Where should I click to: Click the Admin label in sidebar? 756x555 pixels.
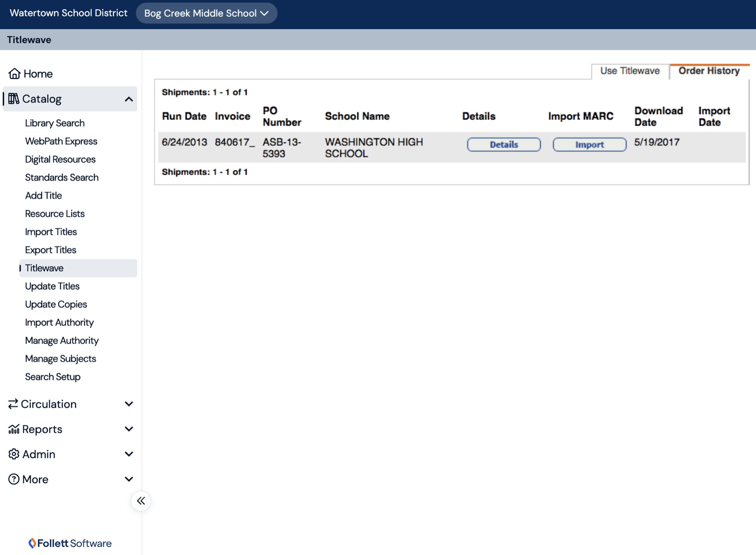pyautogui.click(x=39, y=454)
